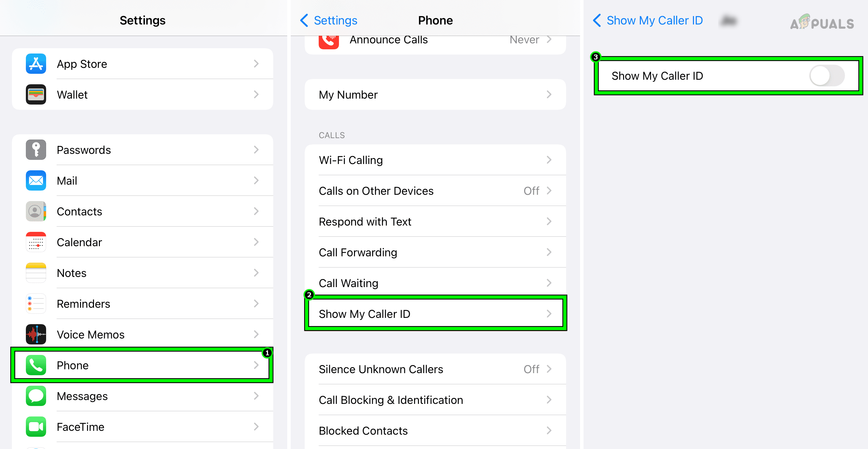Select the Wallet icon
The width and height of the screenshot is (868, 449).
tap(36, 94)
